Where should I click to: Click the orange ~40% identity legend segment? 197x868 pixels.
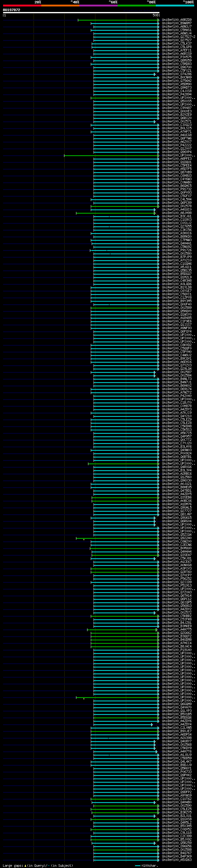[x=60, y=6]
